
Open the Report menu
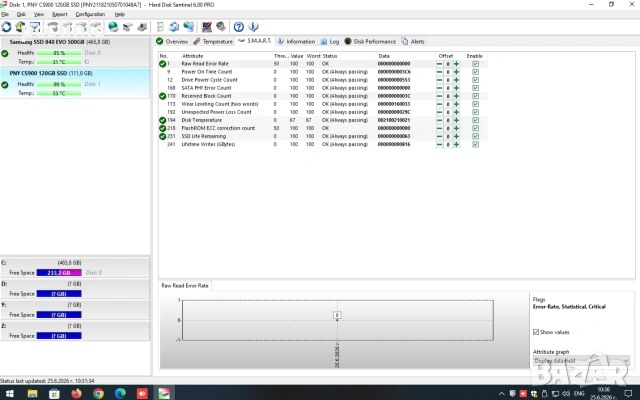point(60,14)
